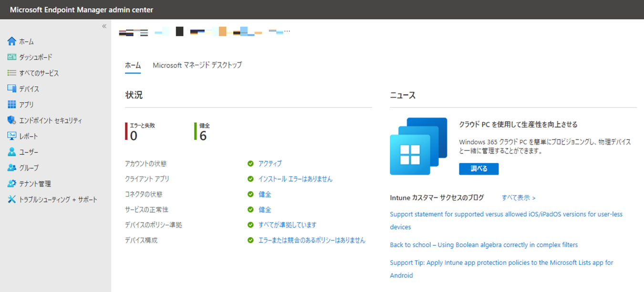This screenshot has width=644, height=292.
Task: Click the Intune カスタマー サクセスのブログ heading
Action: (x=437, y=198)
